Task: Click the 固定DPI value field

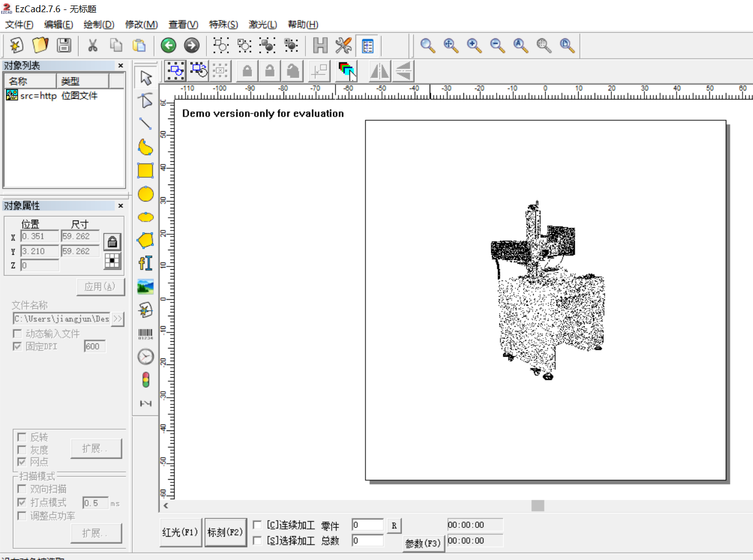Action: (95, 346)
